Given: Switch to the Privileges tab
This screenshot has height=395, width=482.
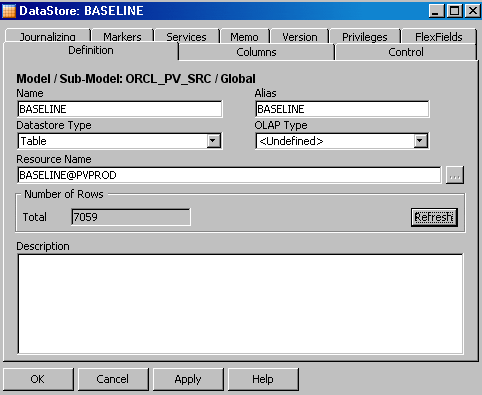Looking at the screenshot, I should (365, 36).
